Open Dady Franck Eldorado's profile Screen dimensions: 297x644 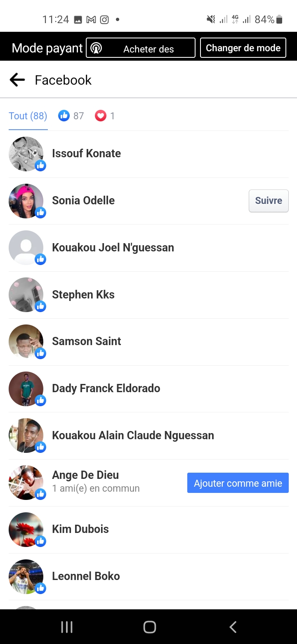pos(106,388)
